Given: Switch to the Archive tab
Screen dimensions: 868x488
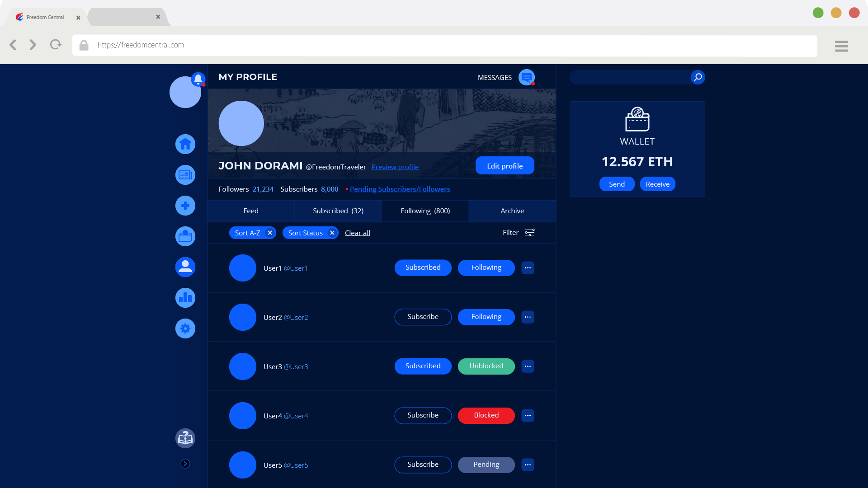Looking at the screenshot, I should [x=512, y=211].
